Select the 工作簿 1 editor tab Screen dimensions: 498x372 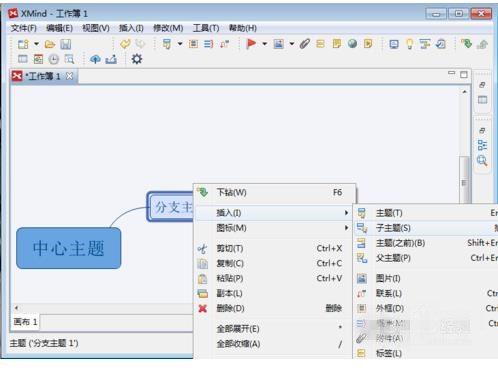coord(43,76)
